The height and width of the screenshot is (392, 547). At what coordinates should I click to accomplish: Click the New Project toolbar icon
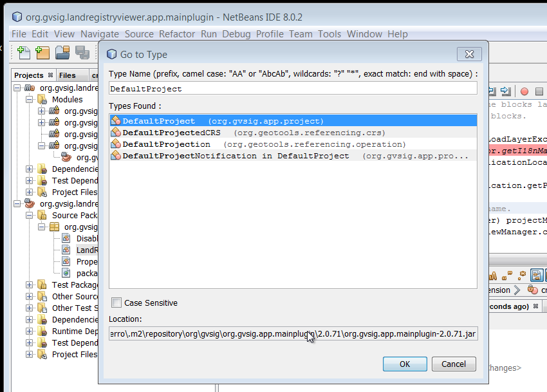click(42, 53)
